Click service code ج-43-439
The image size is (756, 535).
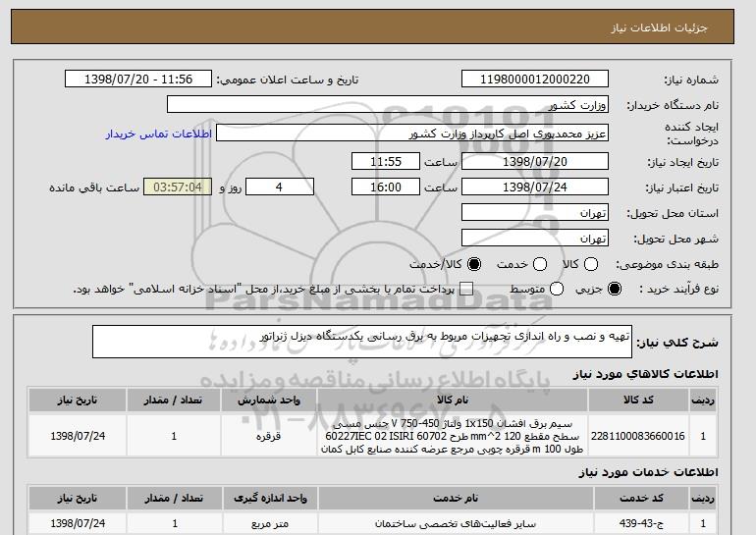[641, 523]
